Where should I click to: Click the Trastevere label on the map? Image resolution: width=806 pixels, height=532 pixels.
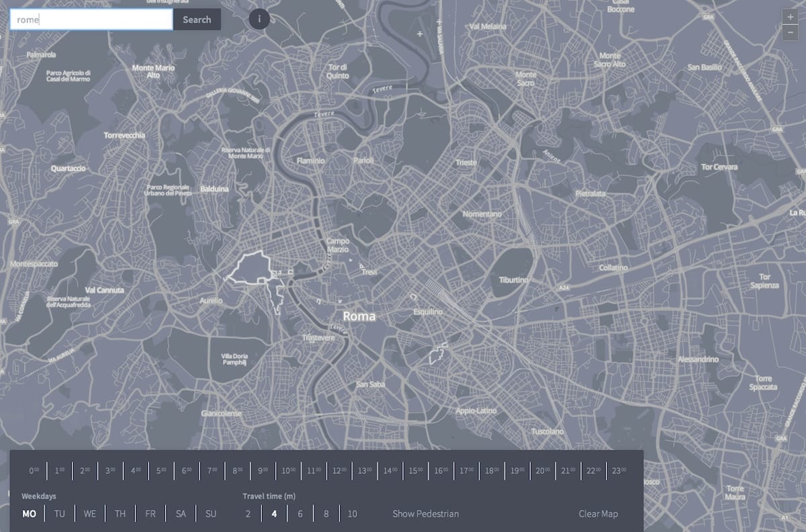[318, 338]
